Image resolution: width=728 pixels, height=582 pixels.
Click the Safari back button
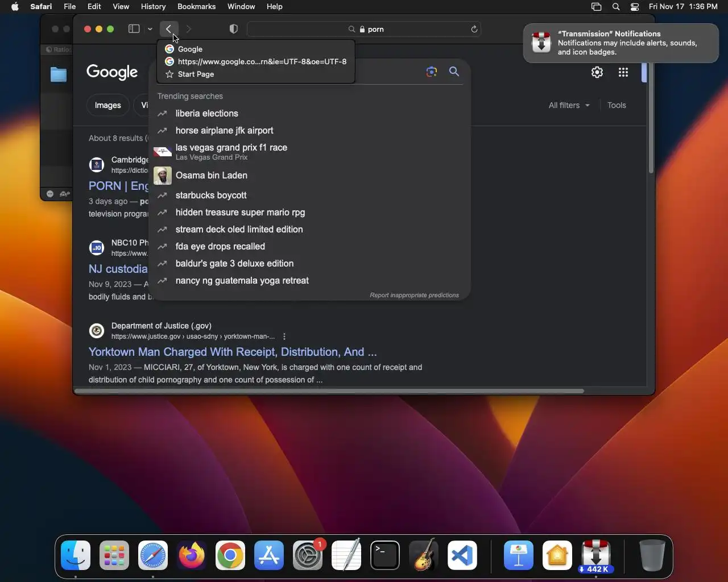[x=169, y=29]
